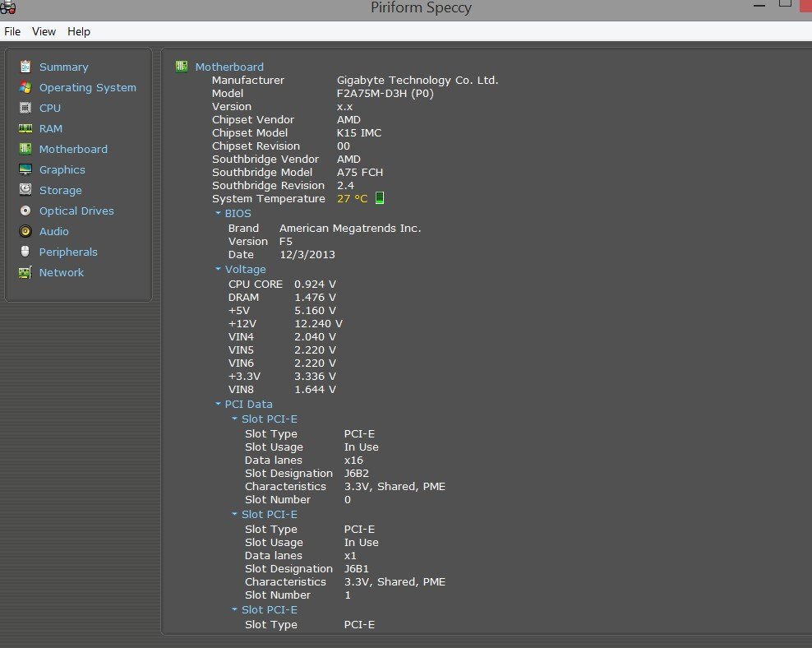Select the Motherboard sidebar link
812x648 pixels.
[73, 149]
